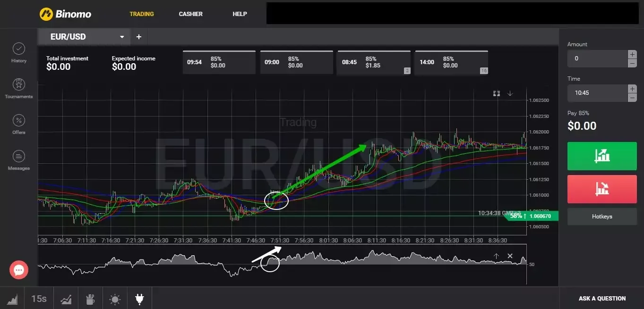644x309 pixels.
Task: Open the chart type selector icon
Action: (12, 299)
